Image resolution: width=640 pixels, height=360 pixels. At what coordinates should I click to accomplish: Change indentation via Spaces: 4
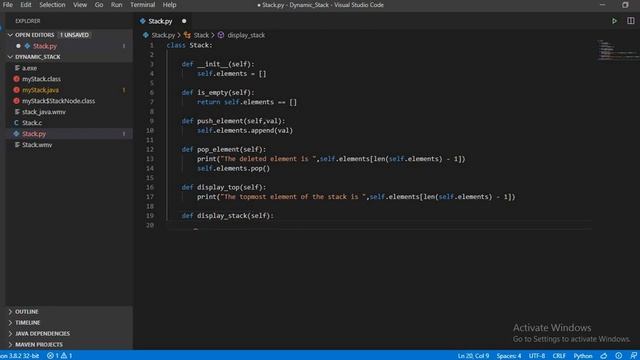point(509,356)
